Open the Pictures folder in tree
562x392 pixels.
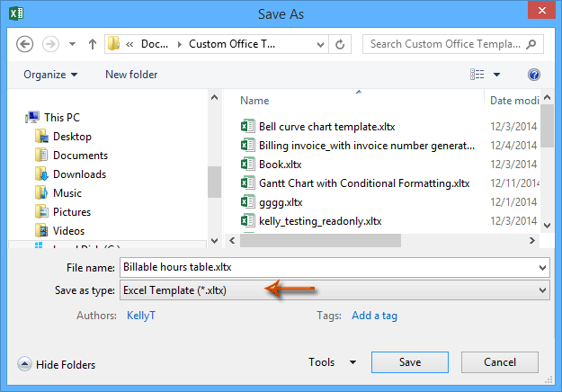(x=72, y=212)
